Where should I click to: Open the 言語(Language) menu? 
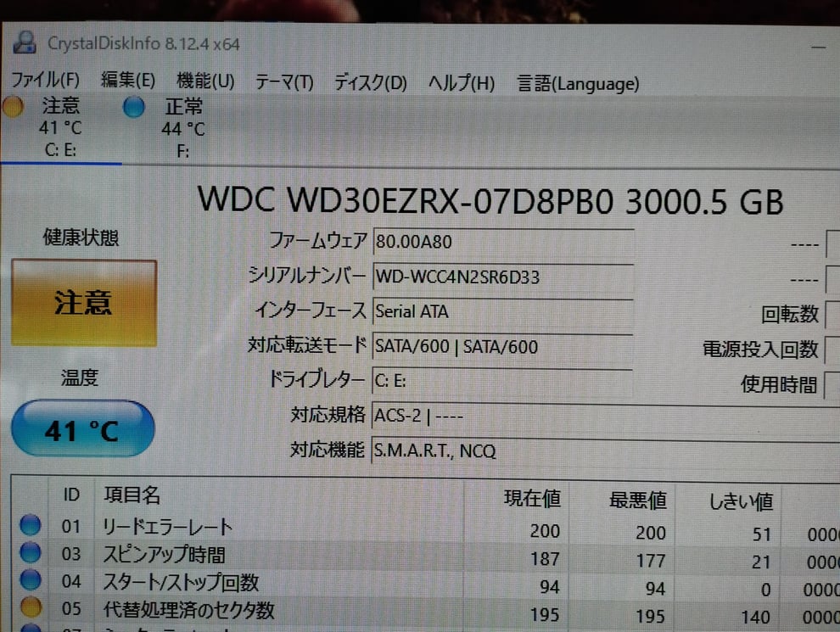click(578, 84)
